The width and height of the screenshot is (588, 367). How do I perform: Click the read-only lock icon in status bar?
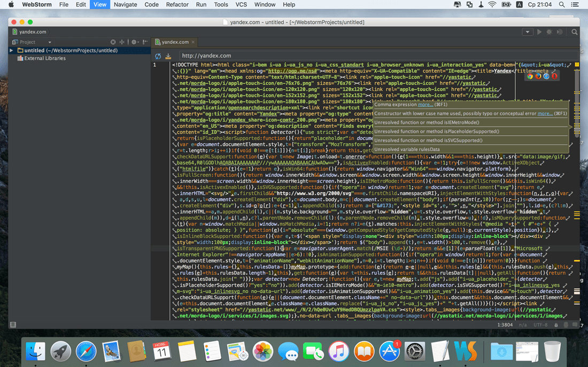(x=556, y=325)
